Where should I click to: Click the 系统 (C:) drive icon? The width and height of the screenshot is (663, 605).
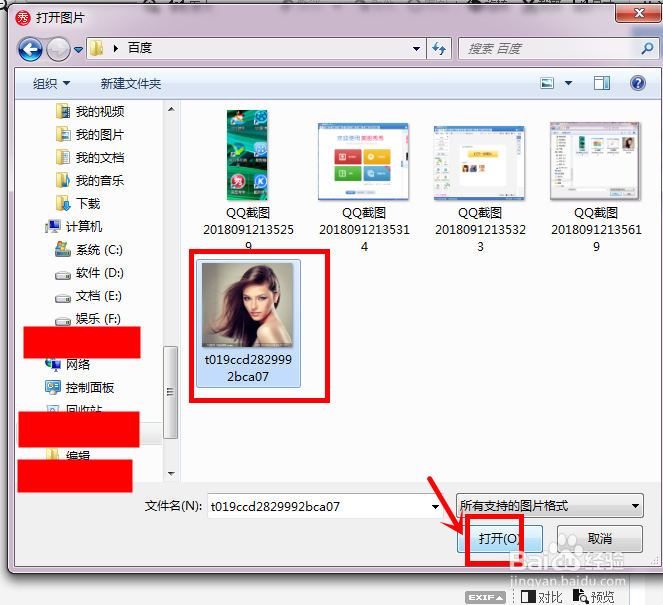point(63,249)
